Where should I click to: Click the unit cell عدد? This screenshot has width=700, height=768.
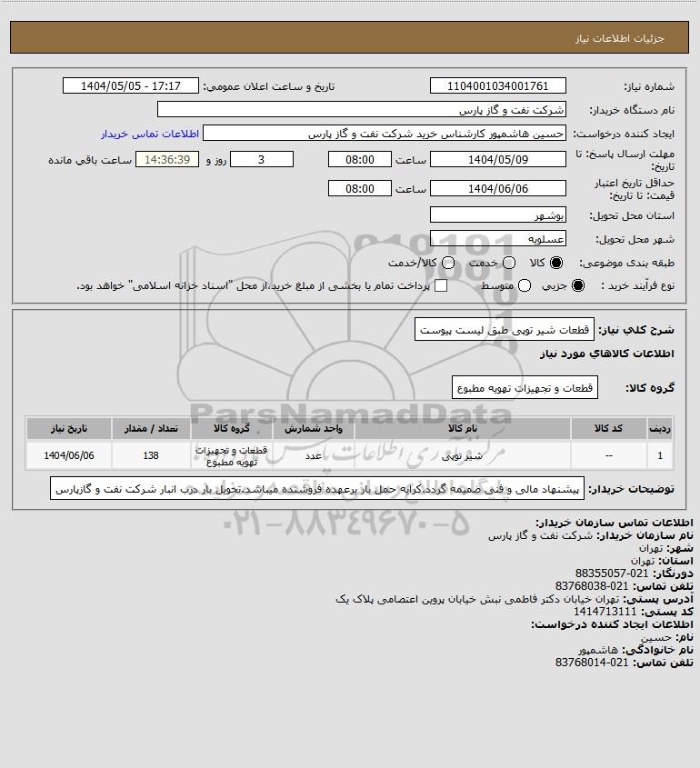pyautogui.click(x=314, y=455)
